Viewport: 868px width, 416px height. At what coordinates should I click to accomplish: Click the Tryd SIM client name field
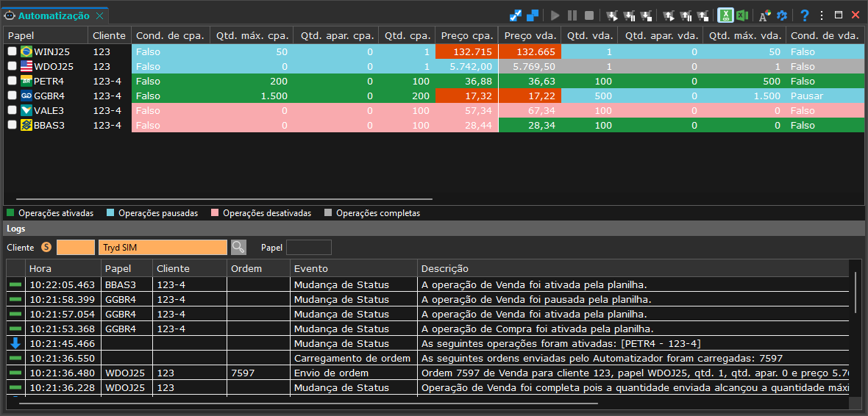[163, 247]
